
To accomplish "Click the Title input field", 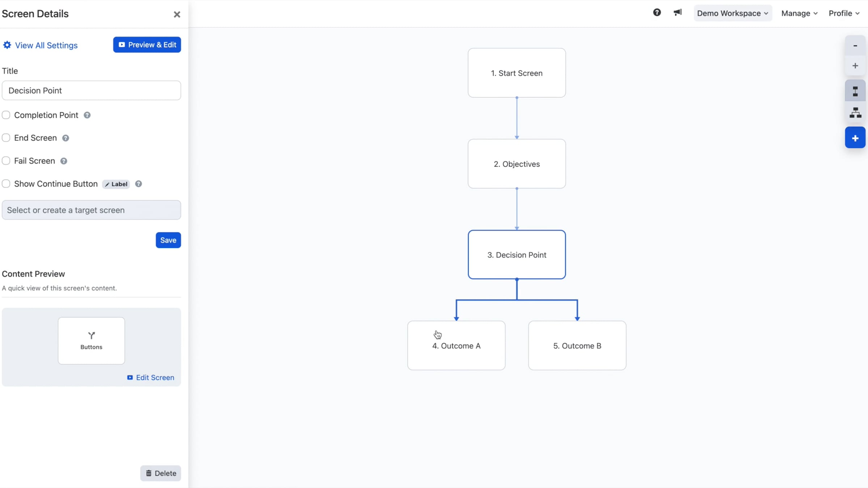I will (x=91, y=91).
